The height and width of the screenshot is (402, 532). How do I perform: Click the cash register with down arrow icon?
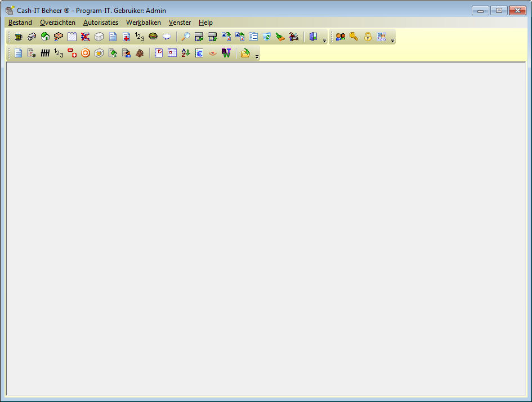pyautogui.click(x=199, y=37)
